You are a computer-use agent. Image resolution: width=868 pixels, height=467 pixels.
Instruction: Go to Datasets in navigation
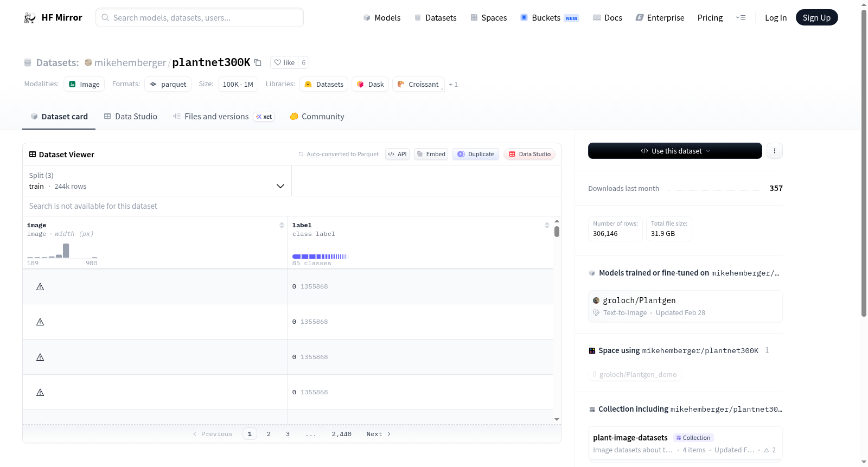point(436,18)
